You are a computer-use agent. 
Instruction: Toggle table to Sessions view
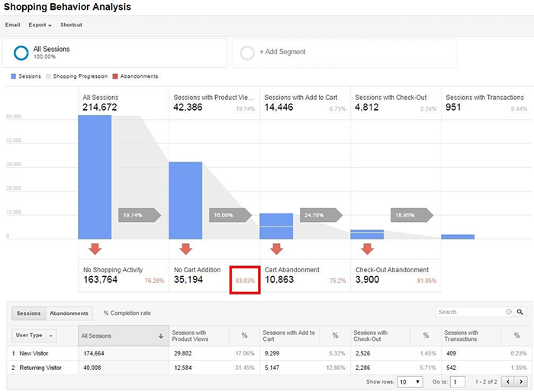point(28,313)
